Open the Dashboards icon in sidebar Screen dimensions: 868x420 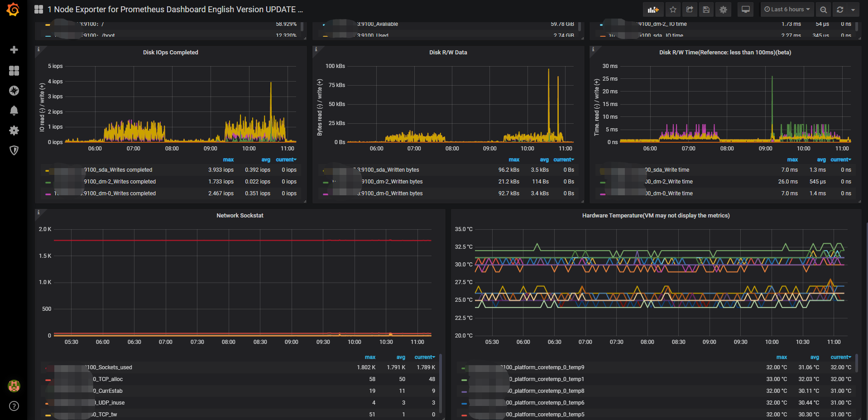pos(14,71)
